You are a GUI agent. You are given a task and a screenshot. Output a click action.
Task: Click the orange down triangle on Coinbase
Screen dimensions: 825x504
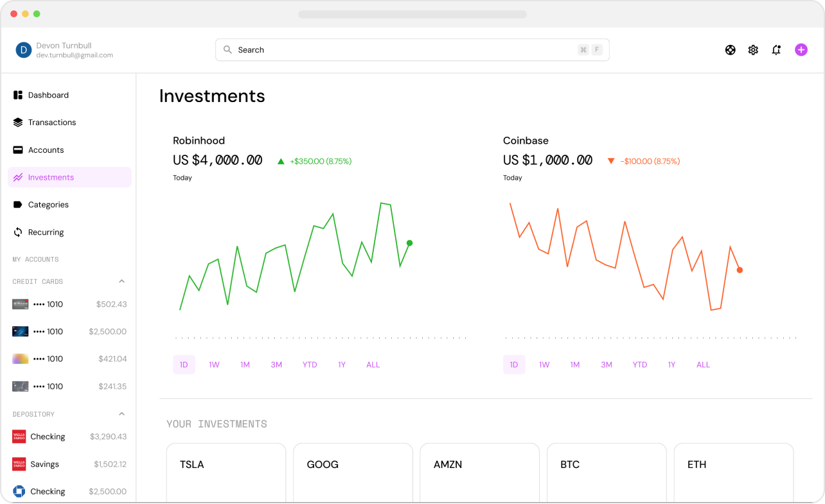point(611,161)
